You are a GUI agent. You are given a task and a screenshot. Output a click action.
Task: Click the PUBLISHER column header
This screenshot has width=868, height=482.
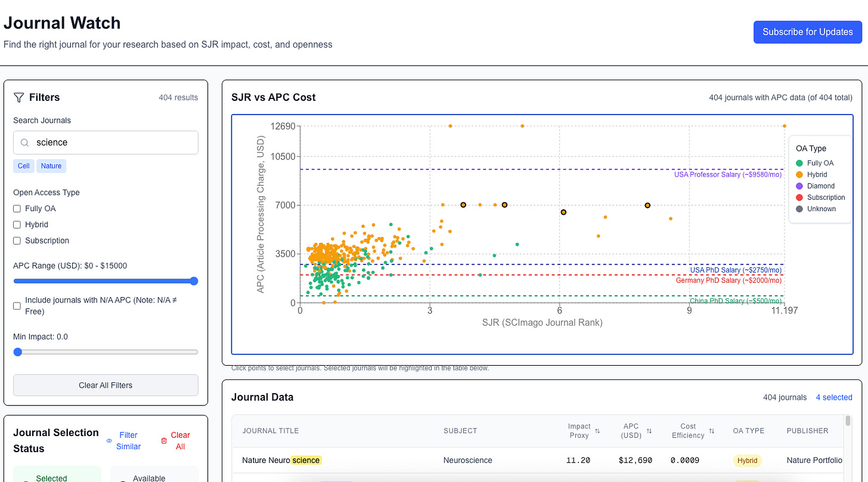pos(808,431)
